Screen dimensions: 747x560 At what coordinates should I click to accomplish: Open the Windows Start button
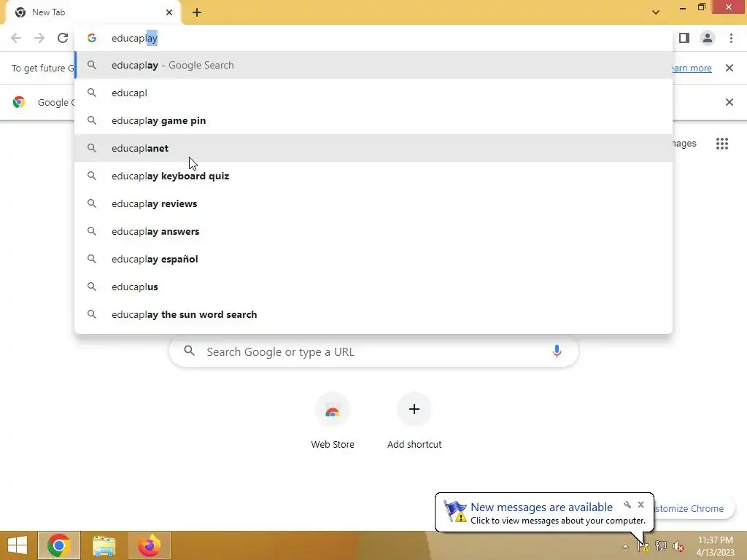click(18, 545)
